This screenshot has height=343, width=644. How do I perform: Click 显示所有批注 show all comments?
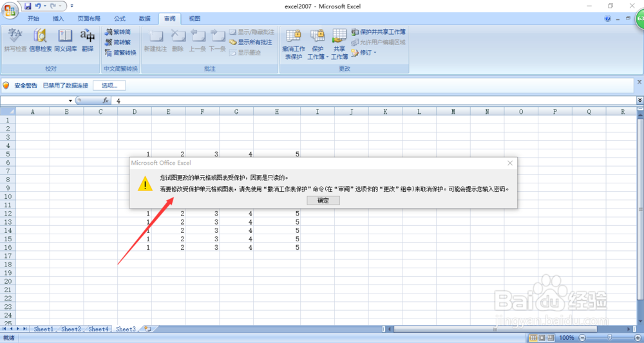coord(251,42)
